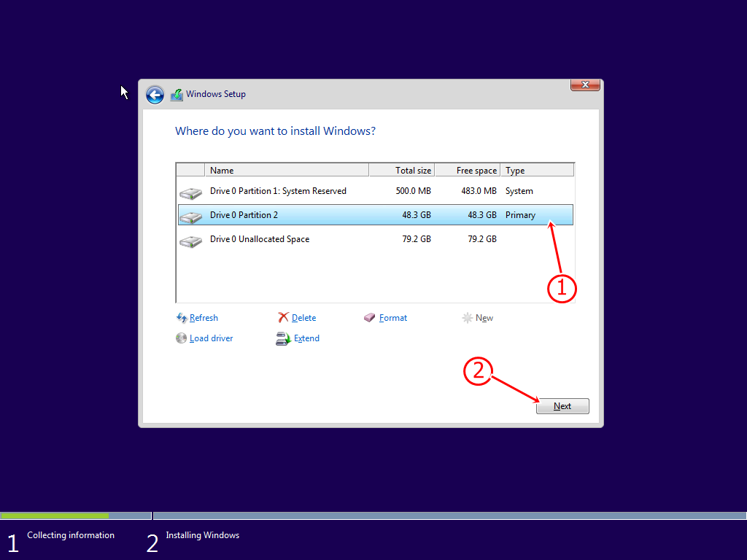Click the Collecting information step

[70, 534]
